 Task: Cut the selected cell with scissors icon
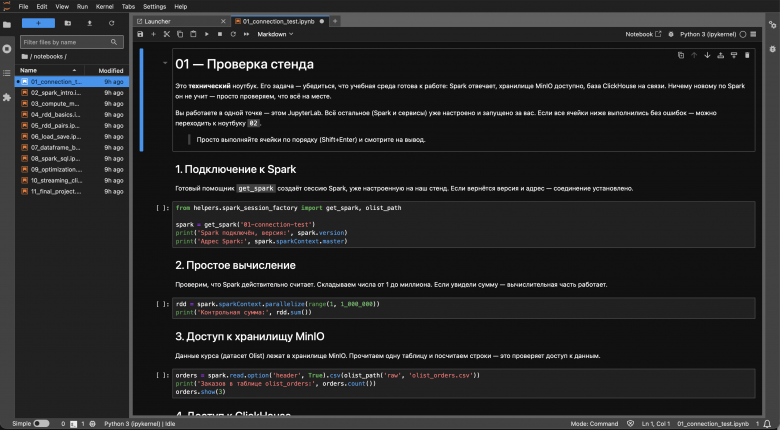[x=167, y=34]
